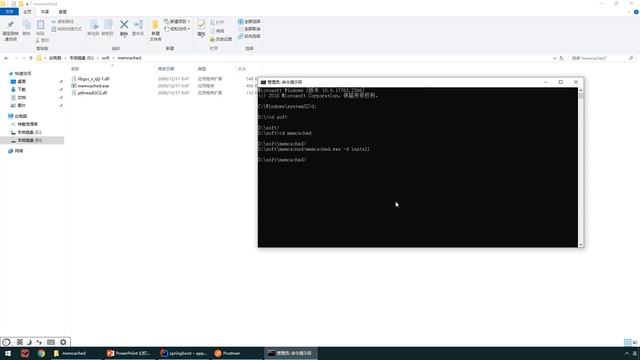Click the Delete X icon in ribbon

124,28
